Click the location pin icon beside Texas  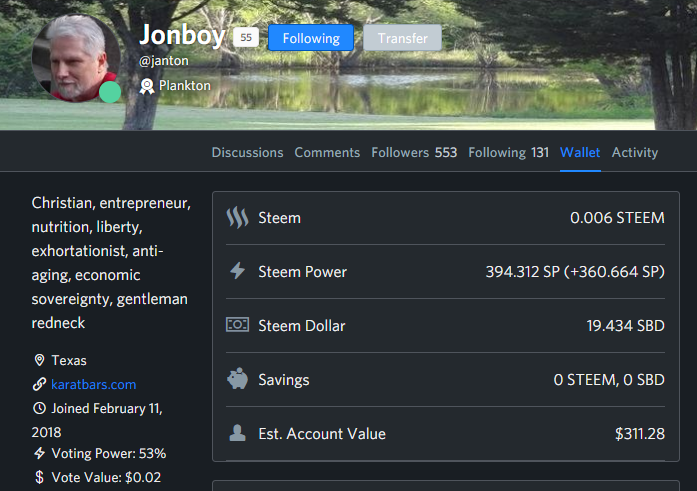[x=40, y=360]
